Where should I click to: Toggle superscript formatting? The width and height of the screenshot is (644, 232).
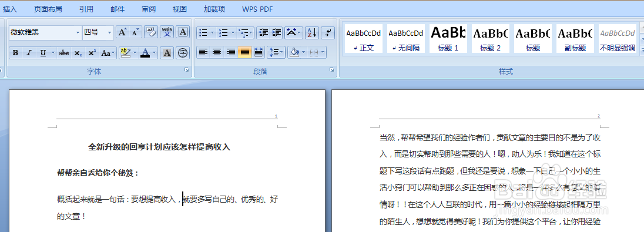tap(92, 52)
